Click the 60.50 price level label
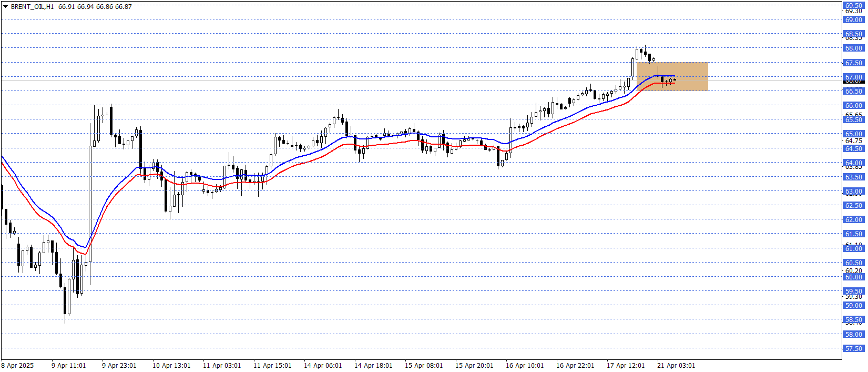 tap(854, 263)
